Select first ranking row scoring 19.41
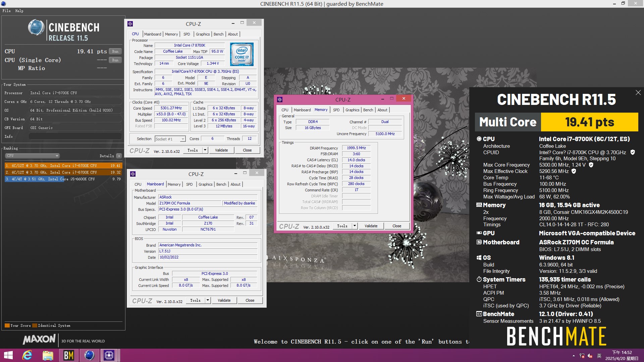644x362 pixels. pyautogui.click(x=63, y=166)
